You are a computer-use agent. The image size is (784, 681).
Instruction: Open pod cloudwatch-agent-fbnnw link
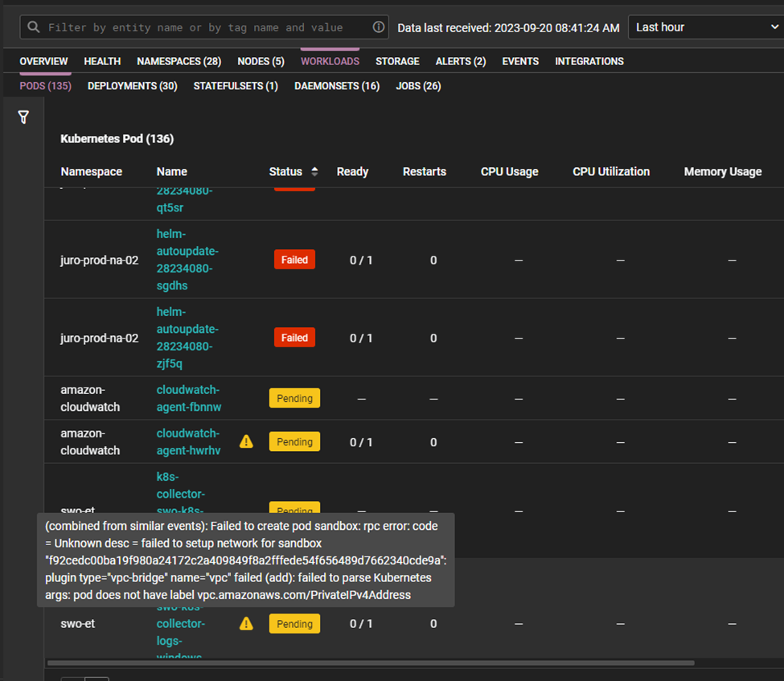point(189,398)
